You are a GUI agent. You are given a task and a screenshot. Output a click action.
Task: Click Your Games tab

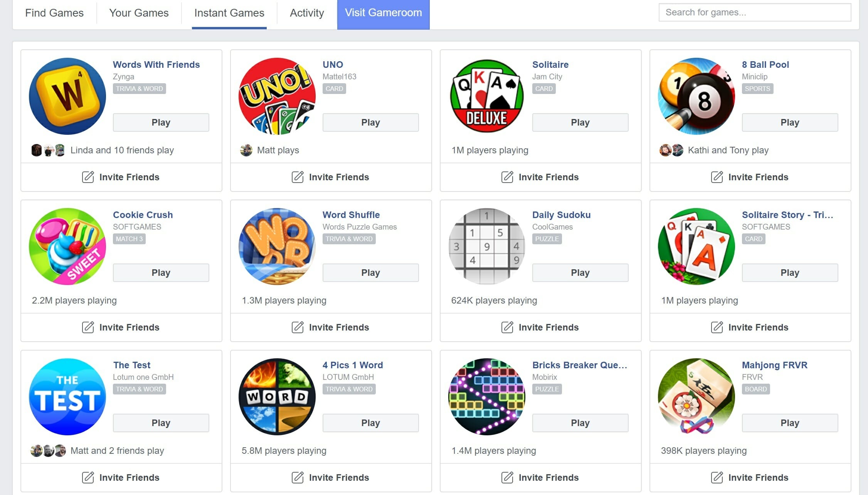[140, 12]
